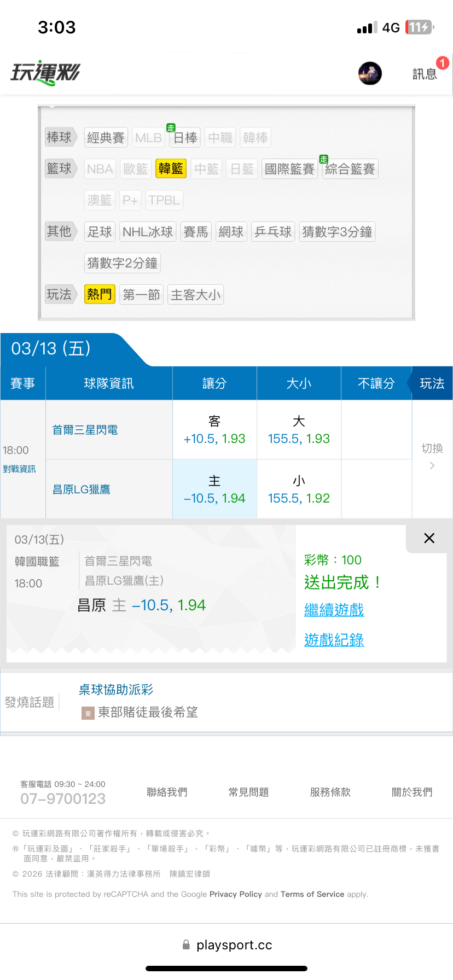This screenshot has height=980, width=453.
Task: Select the 韓籃 league filter
Action: pyautogui.click(x=171, y=169)
